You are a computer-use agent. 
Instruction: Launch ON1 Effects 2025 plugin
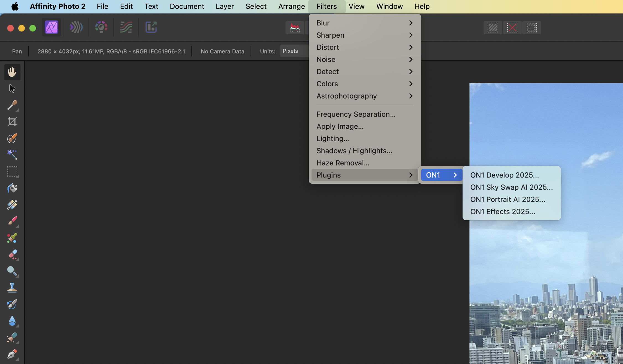[502, 212]
